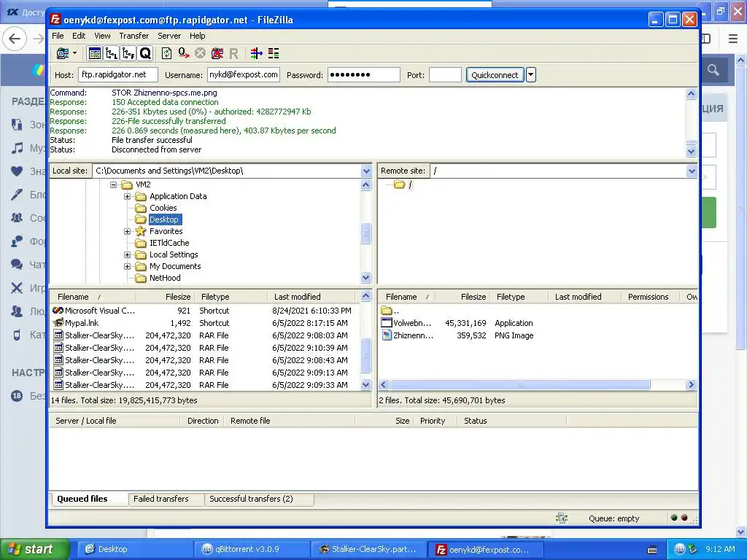
Task: Open the Edit menu
Action: click(79, 36)
